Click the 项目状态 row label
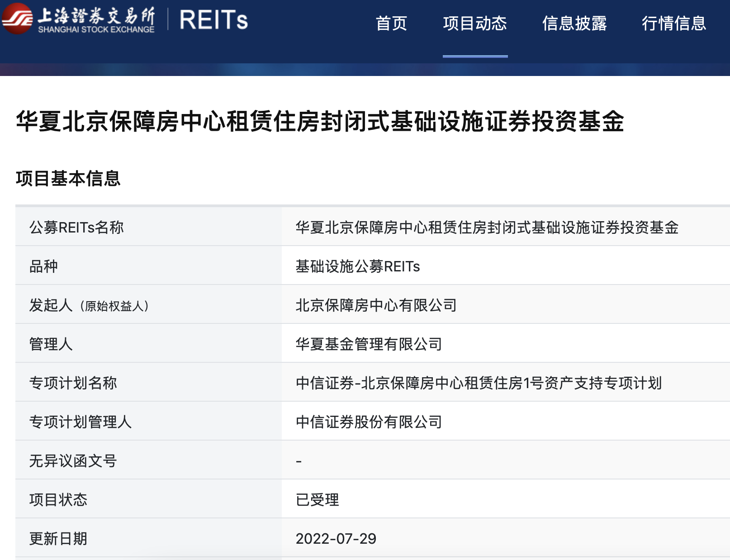Screen dimensions: 730x560 [58, 500]
